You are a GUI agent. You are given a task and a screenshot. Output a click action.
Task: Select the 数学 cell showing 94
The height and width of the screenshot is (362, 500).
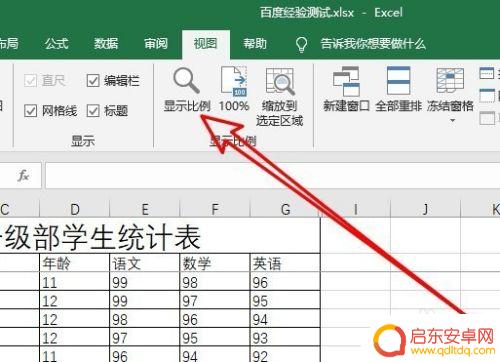click(215, 355)
